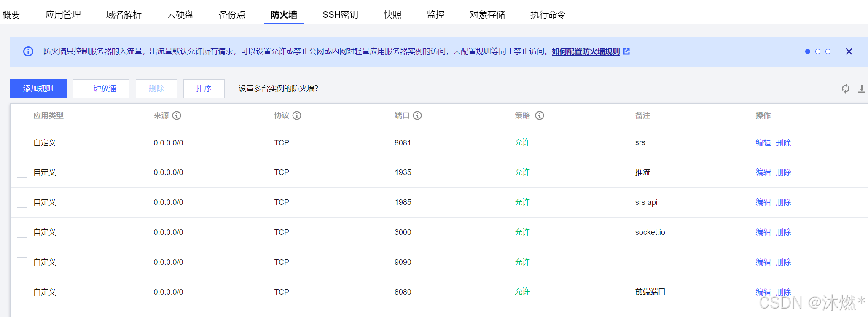Edit the port 1935 推流 rule
This screenshot has height=317, width=868.
coord(763,172)
